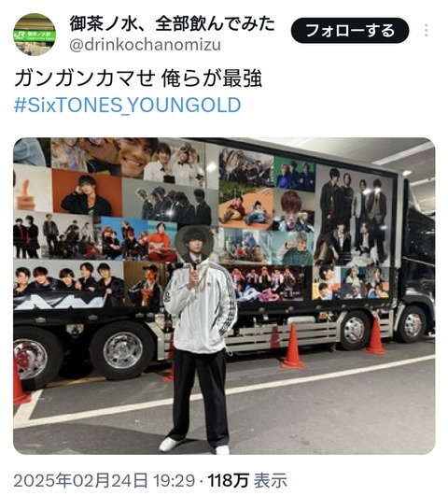Click the green JR logo inside avatar

[20, 34]
